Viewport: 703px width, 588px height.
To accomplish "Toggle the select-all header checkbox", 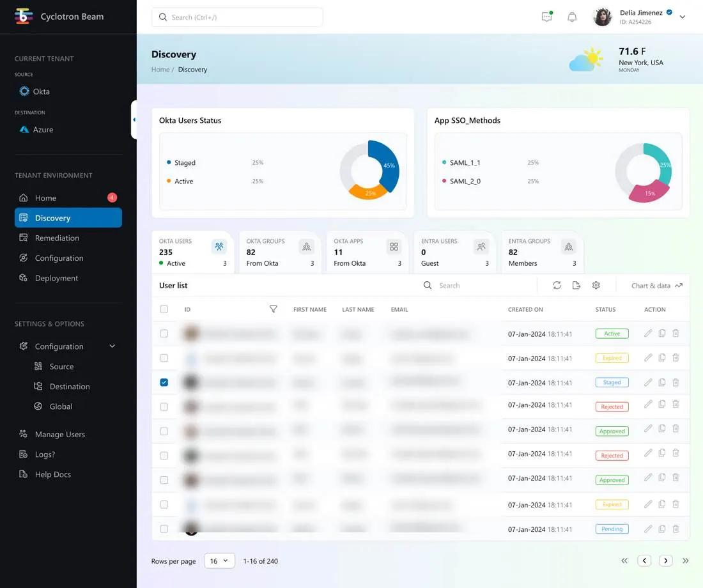I will tap(164, 309).
